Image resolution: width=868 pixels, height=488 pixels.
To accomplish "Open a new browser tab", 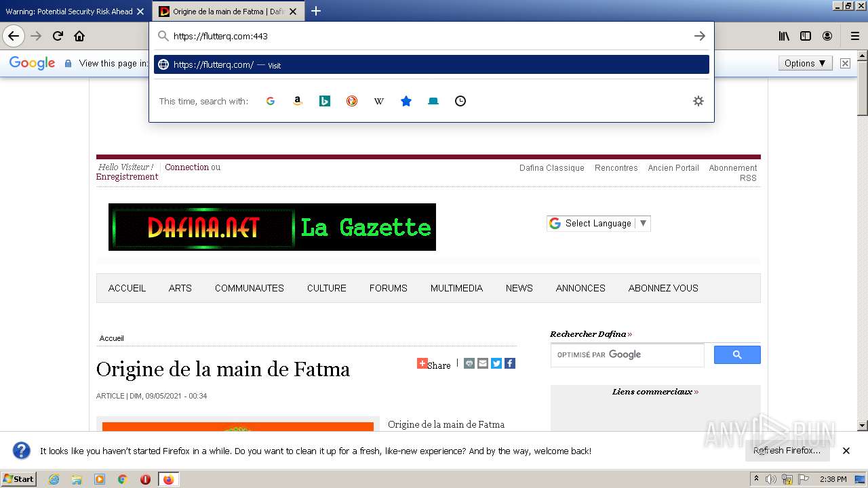I will click(x=316, y=11).
